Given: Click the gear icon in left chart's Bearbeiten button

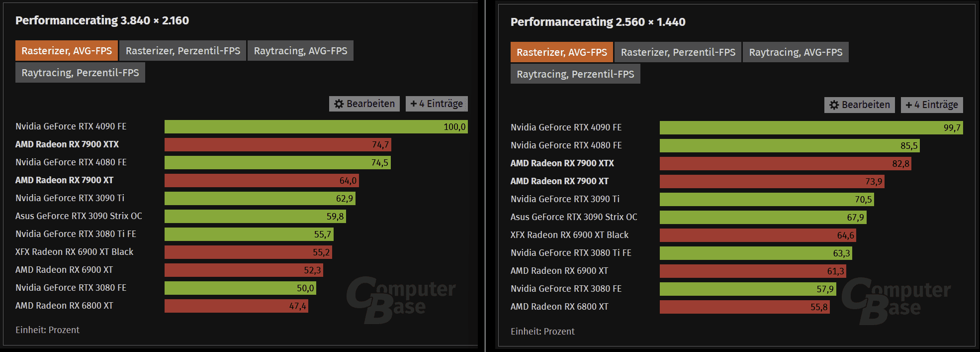Looking at the screenshot, I should 339,104.
